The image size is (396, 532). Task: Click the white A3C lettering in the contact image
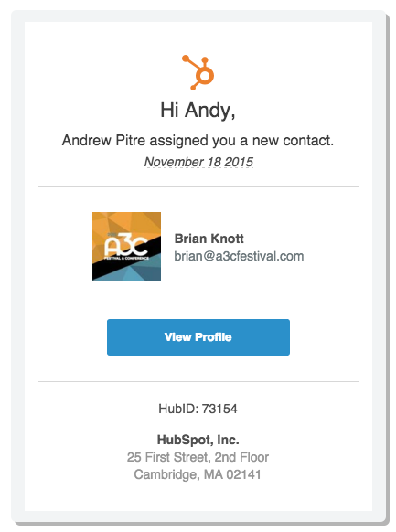pos(126,246)
